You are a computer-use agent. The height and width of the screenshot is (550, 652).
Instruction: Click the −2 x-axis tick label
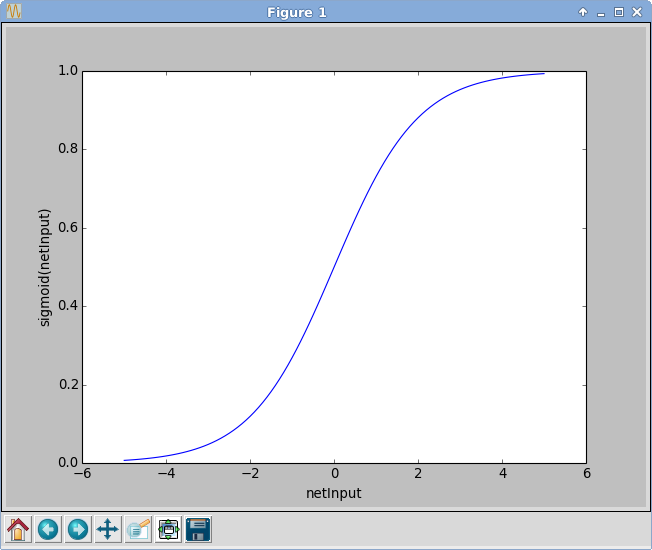click(250, 474)
